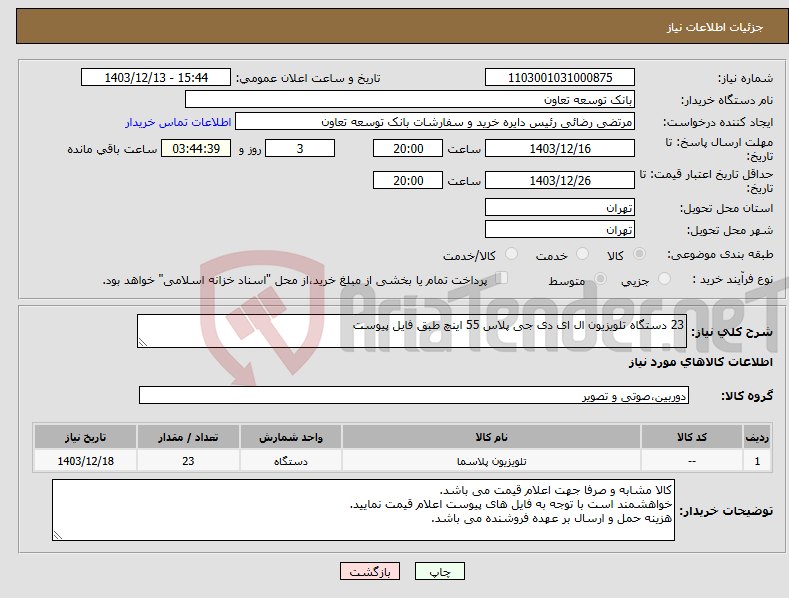Click the کد کالا column header
The image size is (789, 598).
[692, 437]
